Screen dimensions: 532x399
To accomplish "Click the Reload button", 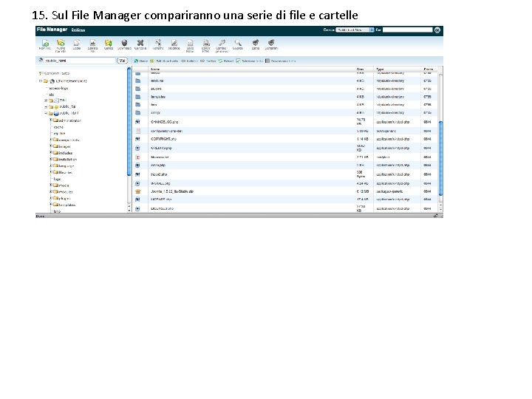I will pyautogui.click(x=226, y=61).
